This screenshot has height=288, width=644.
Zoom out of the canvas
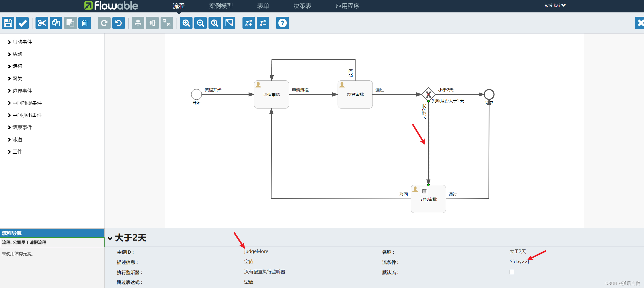point(200,23)
